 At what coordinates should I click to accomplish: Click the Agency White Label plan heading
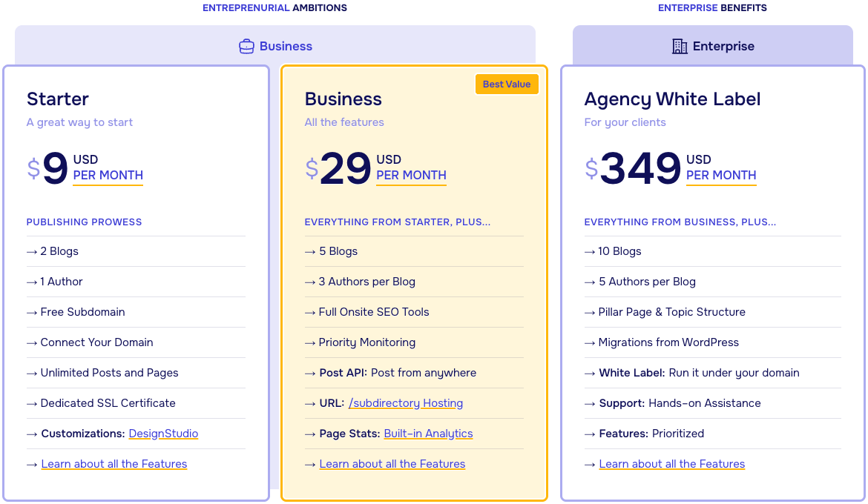tap(672, 99)
